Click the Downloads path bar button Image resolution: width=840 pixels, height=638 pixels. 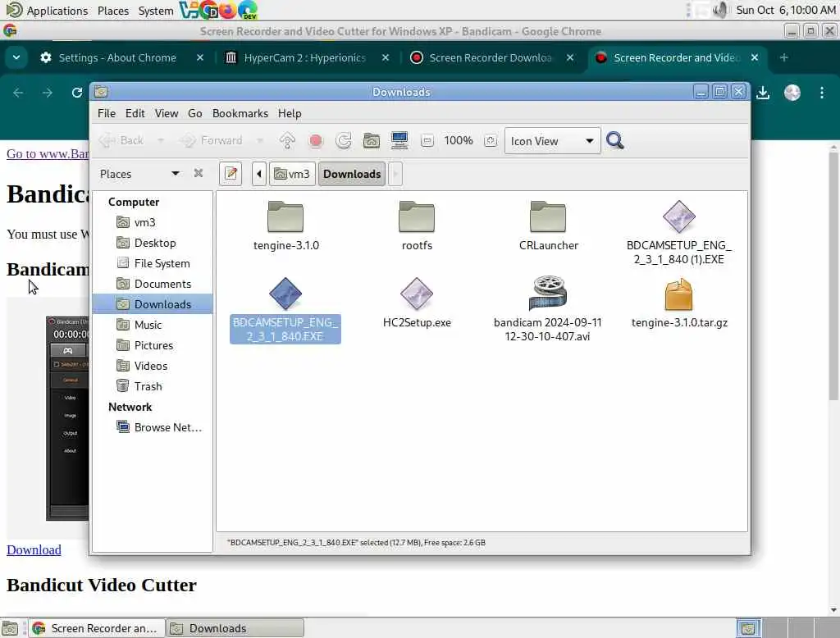[352, 174]
